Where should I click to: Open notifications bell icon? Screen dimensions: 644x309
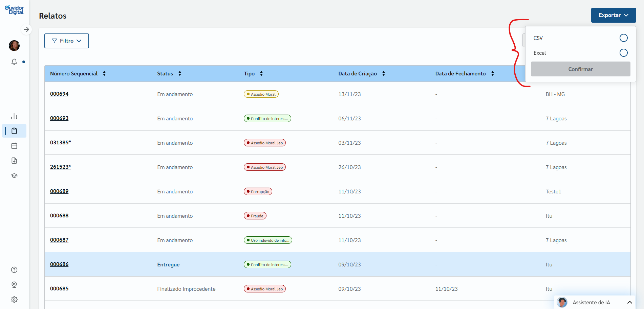tap(14, 62)
